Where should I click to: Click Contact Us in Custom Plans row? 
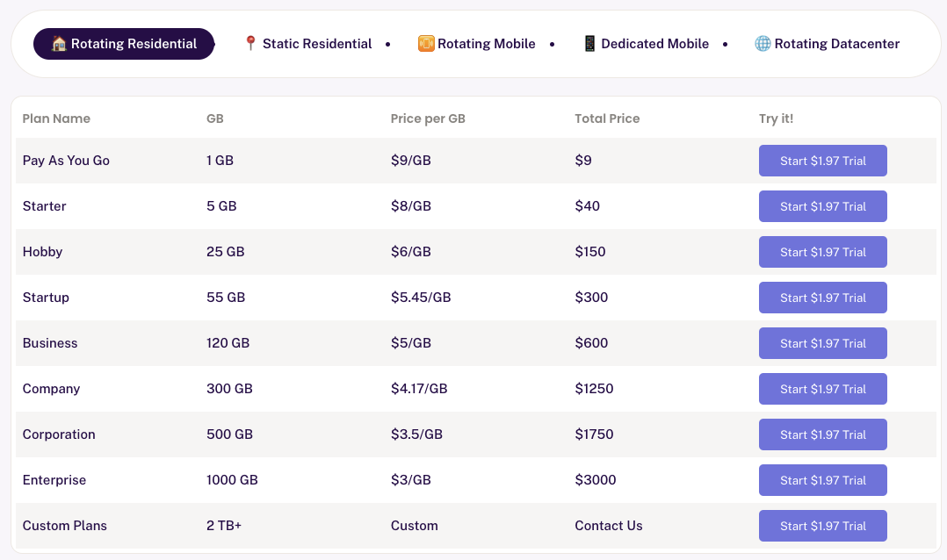click(608, 526)
